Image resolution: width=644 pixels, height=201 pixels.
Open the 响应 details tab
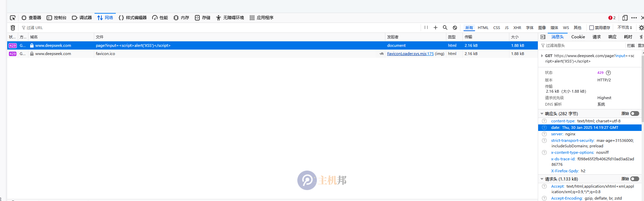click(612, 37)
